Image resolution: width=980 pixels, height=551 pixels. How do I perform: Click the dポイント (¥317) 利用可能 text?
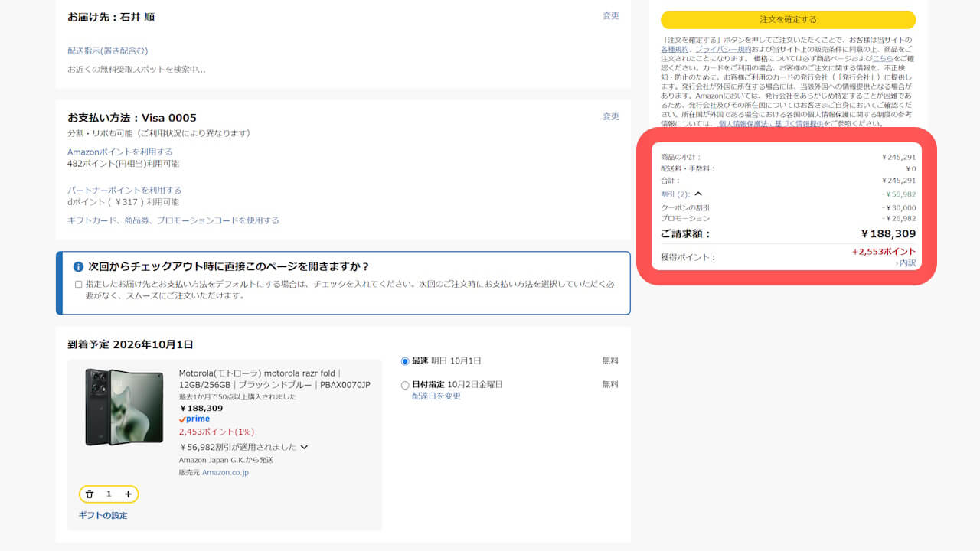[x=123, y=202]
